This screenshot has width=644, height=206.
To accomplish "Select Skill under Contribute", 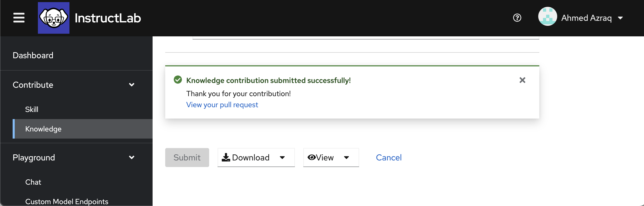I will [32, 109].
